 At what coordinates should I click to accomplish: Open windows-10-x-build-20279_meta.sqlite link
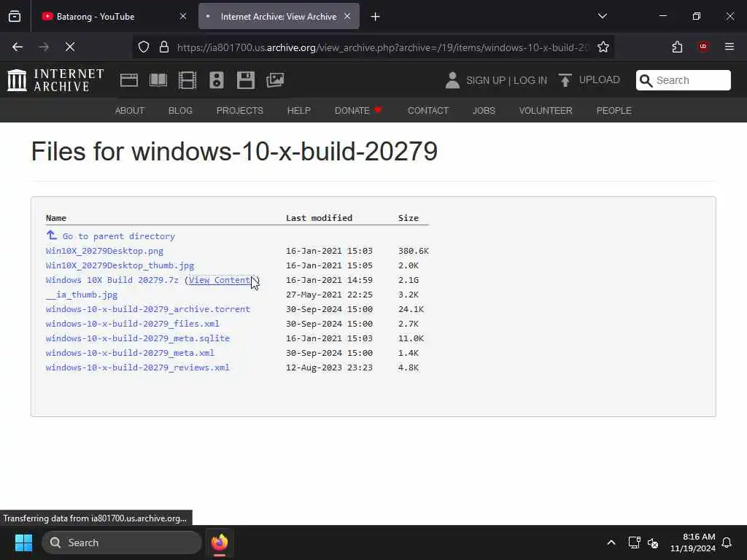(x=138, y=338)
